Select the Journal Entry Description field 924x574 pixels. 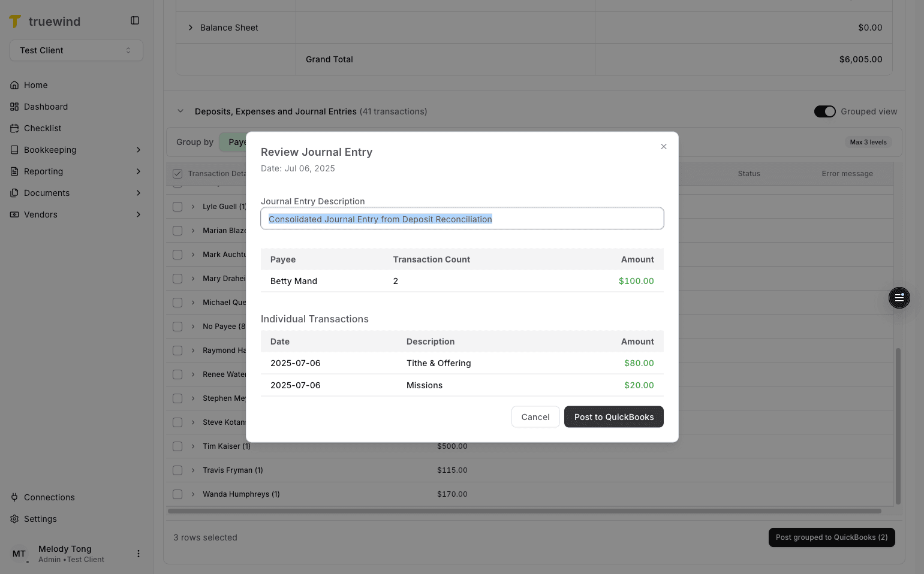[462, 218]
